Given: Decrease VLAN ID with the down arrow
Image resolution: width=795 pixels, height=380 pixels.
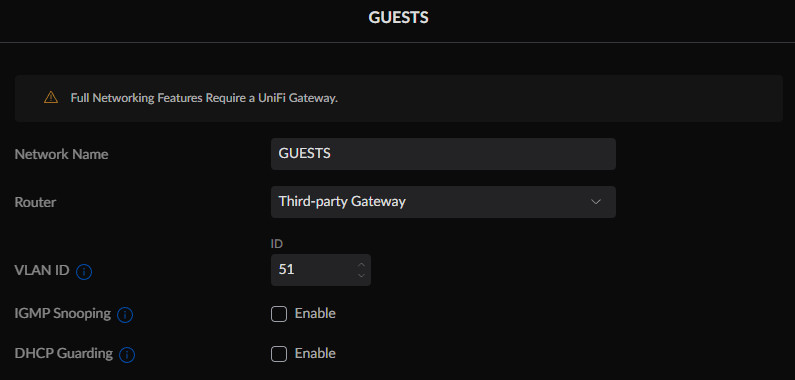Looking at the screenshot, I should (361, 275).
